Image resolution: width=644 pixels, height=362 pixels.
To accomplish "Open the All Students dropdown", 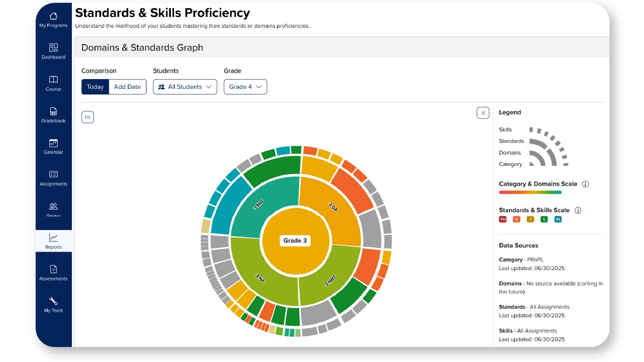I will tap(185, 87).
